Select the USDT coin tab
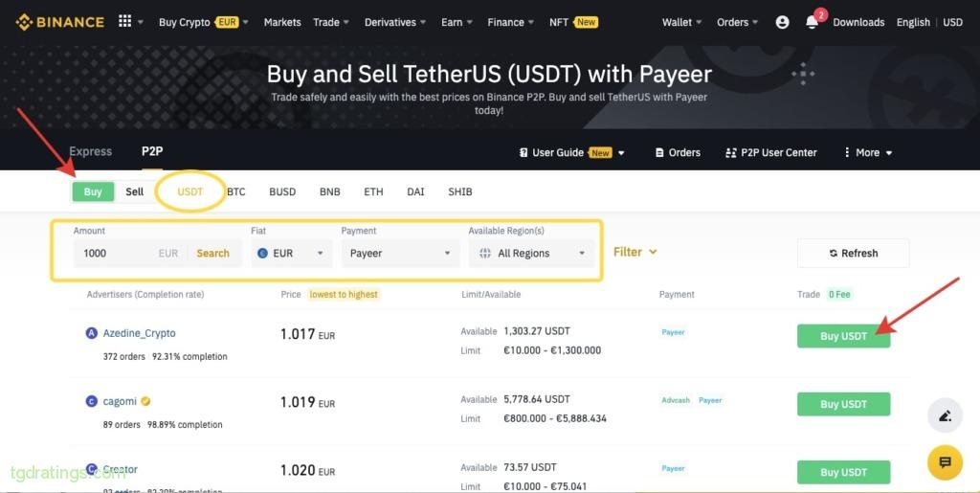 (x=190, y=191)
